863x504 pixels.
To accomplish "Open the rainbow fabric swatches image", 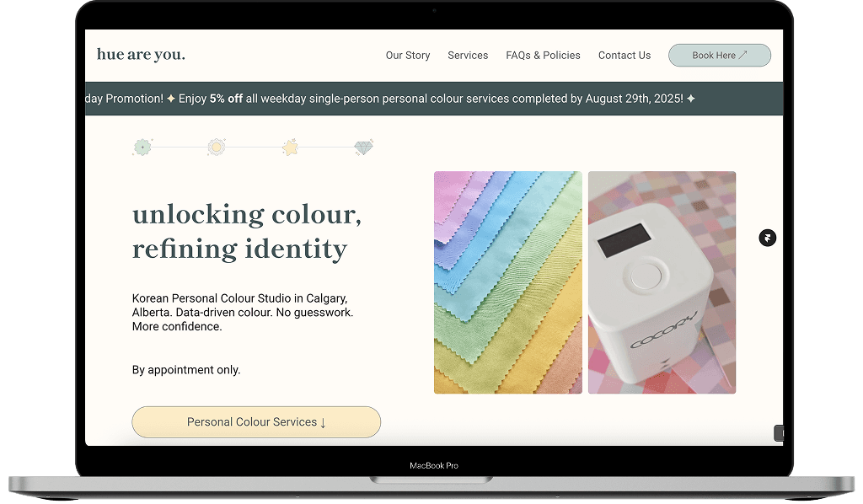I will point(508,282).
